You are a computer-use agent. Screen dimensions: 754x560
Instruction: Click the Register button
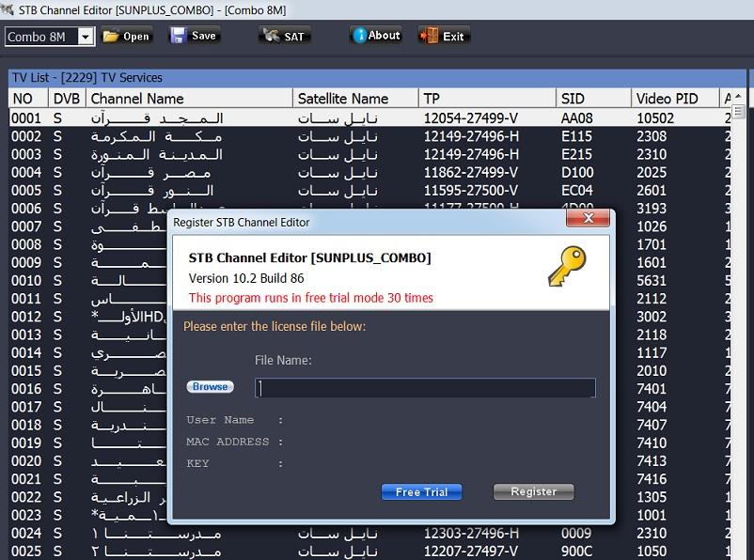pos(534,491)
